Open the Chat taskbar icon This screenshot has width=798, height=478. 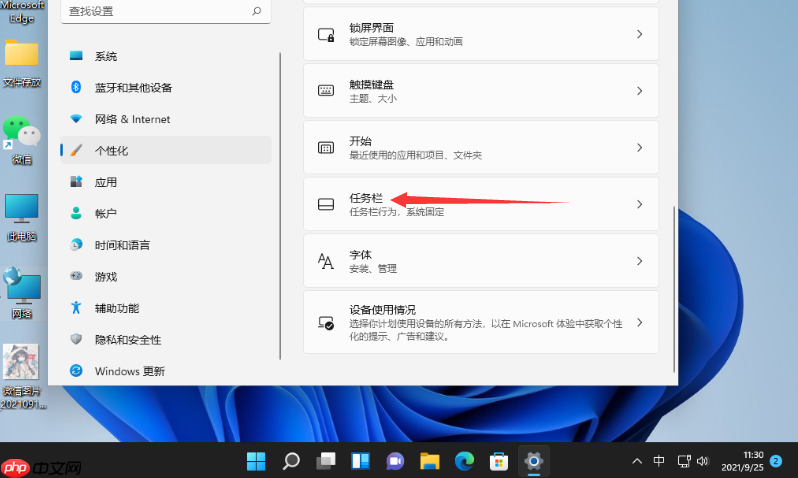click(395, 461)
